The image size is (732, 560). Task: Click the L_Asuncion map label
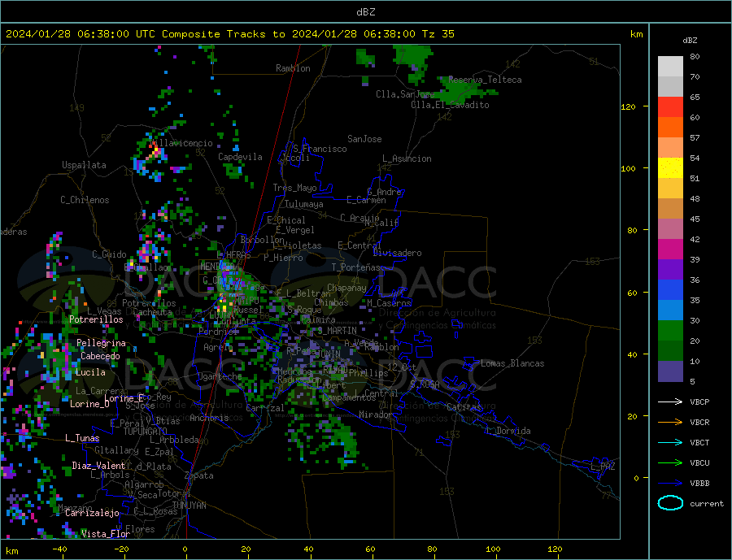pos(407,158)
